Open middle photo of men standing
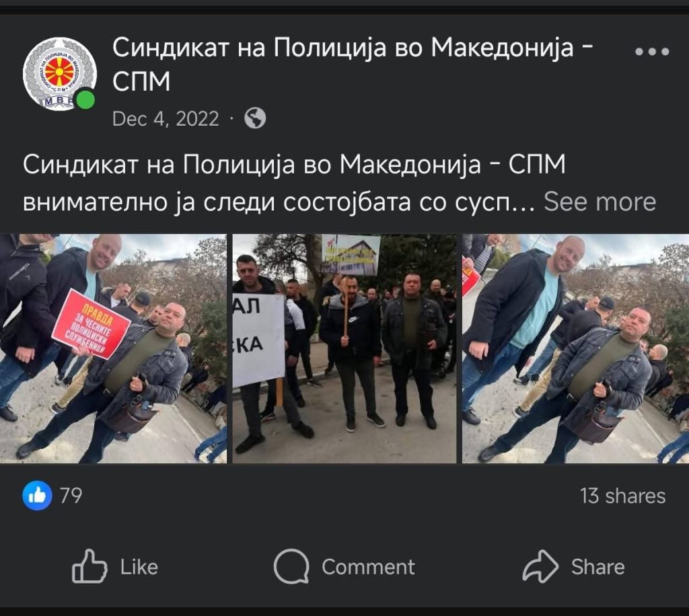 tap(344, 348)
